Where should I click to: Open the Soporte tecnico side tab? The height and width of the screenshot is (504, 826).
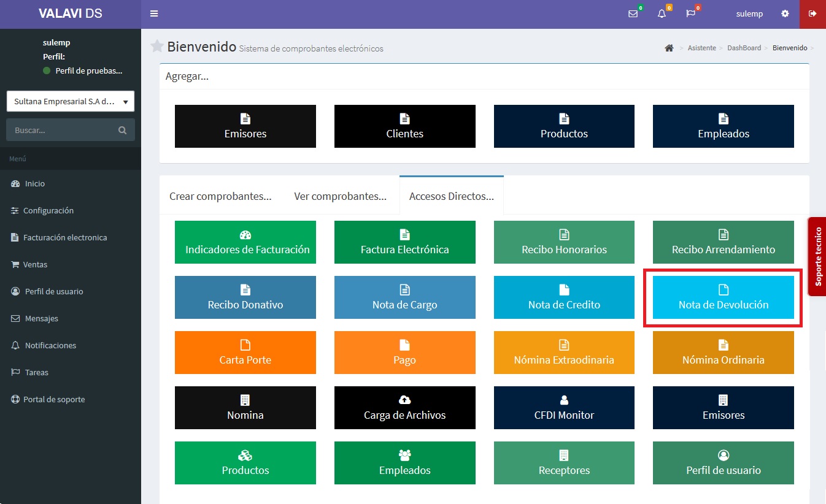coord(817,256)
